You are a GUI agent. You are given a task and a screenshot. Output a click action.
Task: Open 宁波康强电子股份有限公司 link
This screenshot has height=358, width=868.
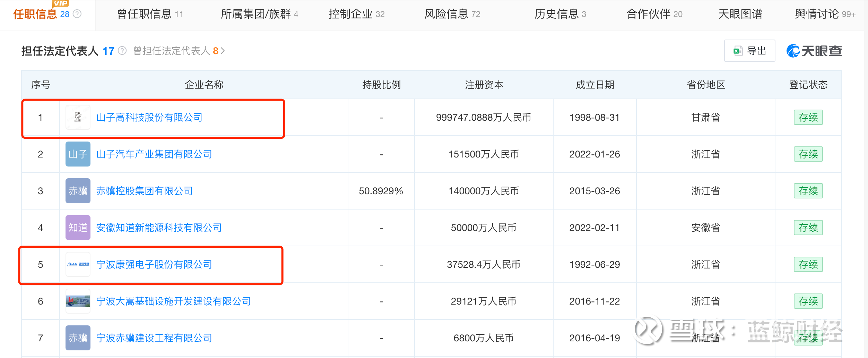point(154,264)
